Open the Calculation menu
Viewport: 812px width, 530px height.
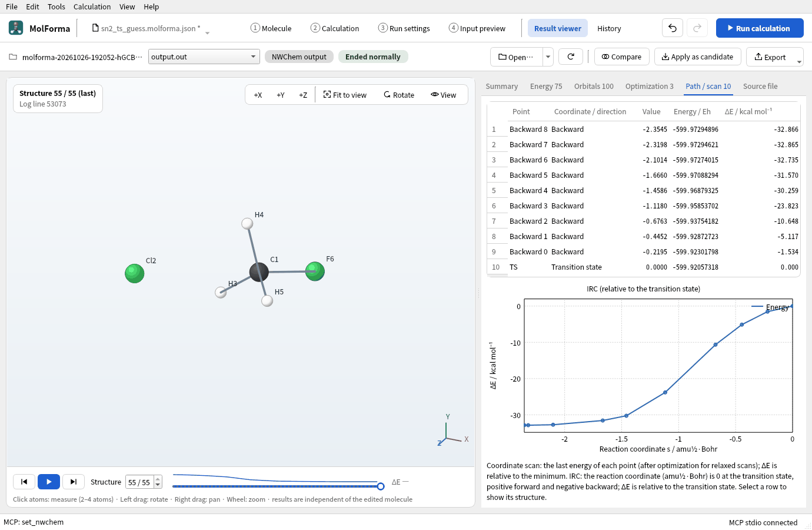(x=92, y=6)
